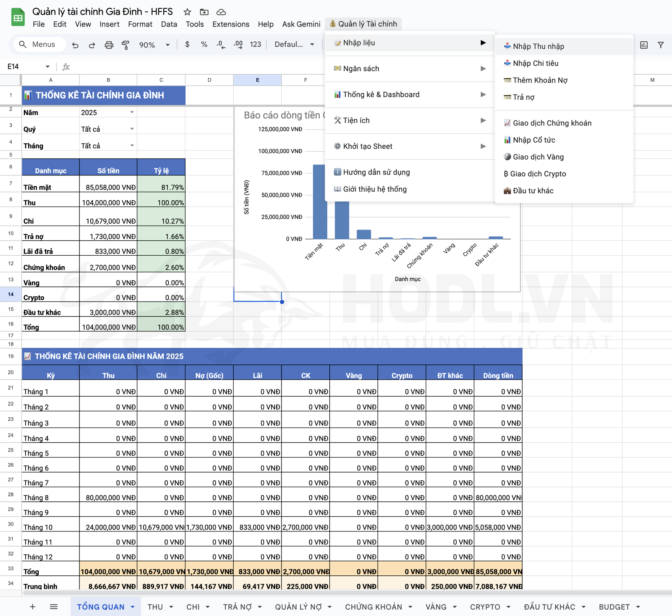Choose Giao dịch Vàng from submenu
The image size is (672, 616).
point(538,157)
